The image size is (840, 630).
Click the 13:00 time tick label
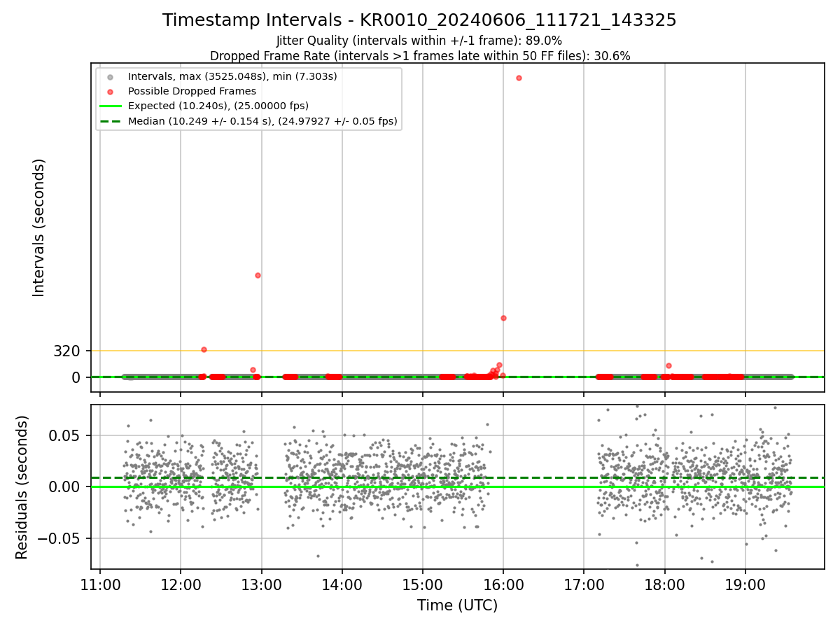[261, 584]
